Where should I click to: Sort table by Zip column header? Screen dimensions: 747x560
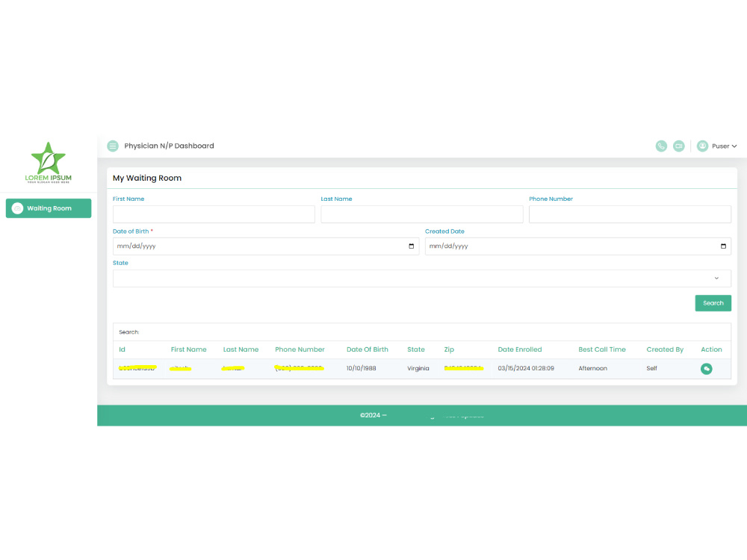point(449,349)
